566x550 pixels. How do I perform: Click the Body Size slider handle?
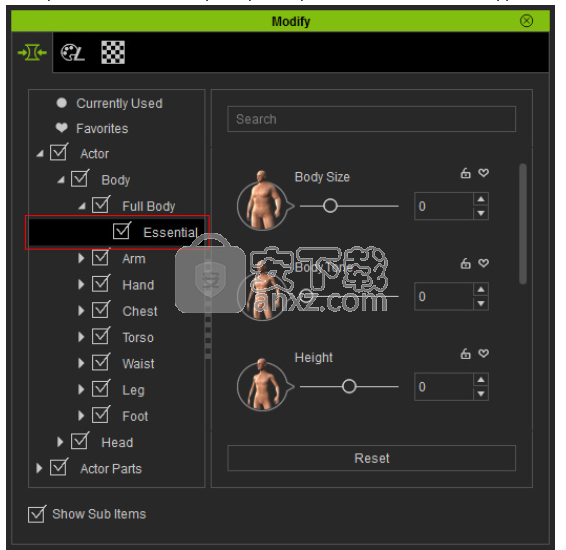pos(330,206)
